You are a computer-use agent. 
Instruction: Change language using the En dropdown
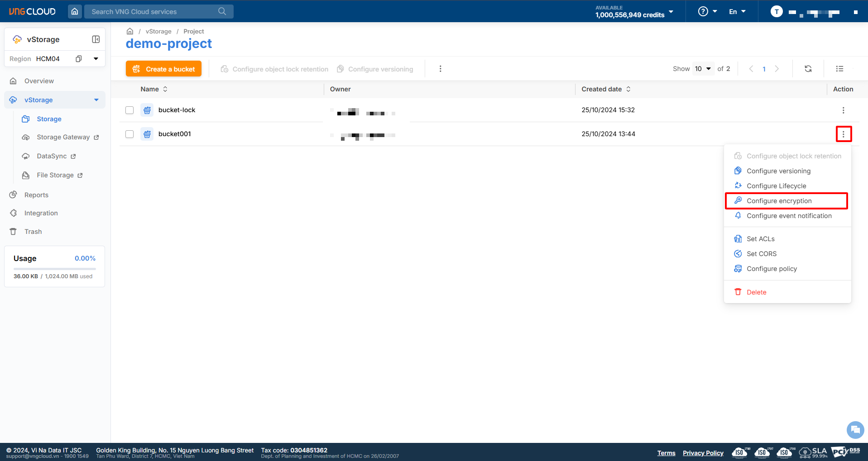737,11
